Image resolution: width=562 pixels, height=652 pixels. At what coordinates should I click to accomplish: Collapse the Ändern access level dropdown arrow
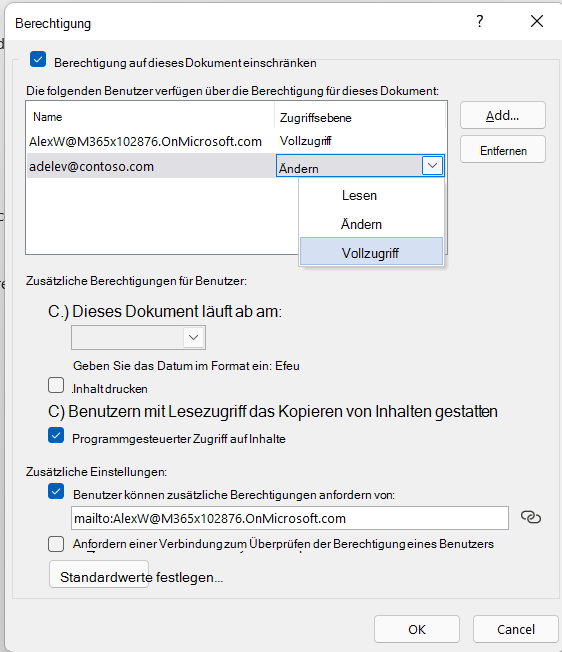coord(432,165)
